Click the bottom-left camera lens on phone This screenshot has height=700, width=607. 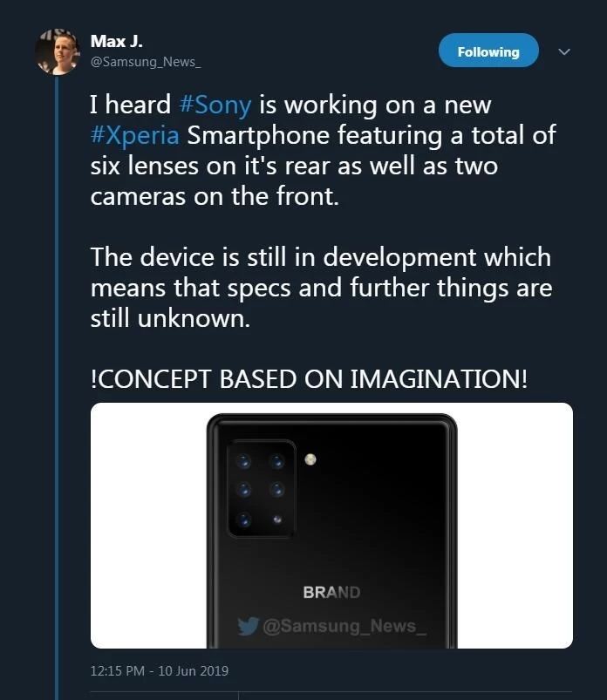pyautogui.click(x=243, y=519)
